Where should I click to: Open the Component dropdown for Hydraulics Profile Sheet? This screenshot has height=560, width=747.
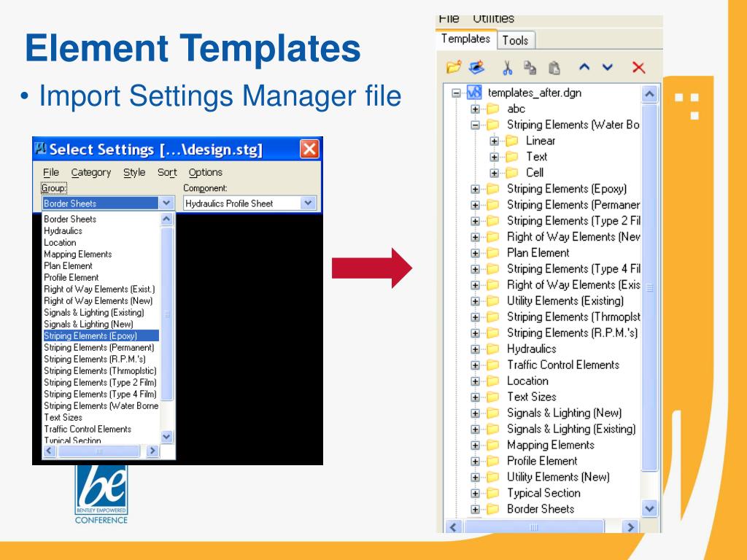pos(309,203)
